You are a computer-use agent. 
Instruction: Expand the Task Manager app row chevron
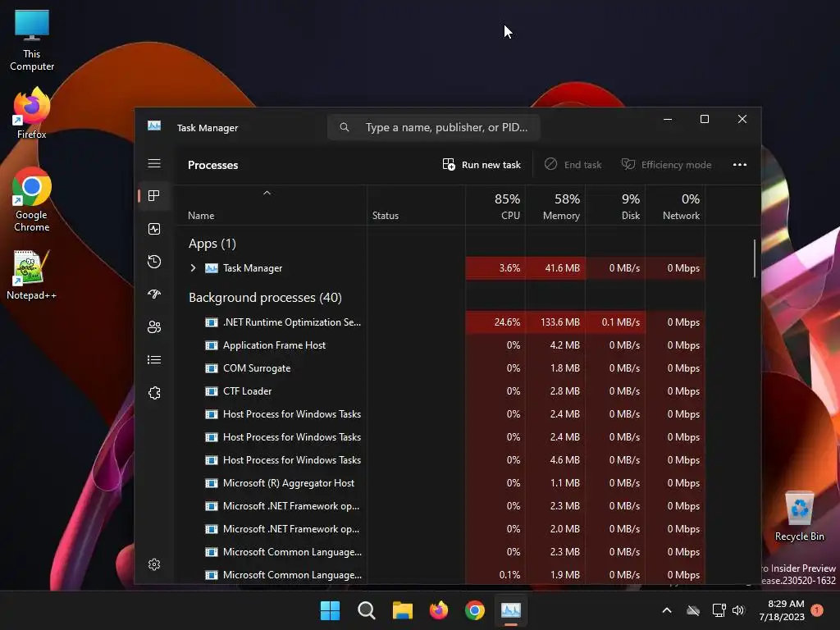pos(193,268)
